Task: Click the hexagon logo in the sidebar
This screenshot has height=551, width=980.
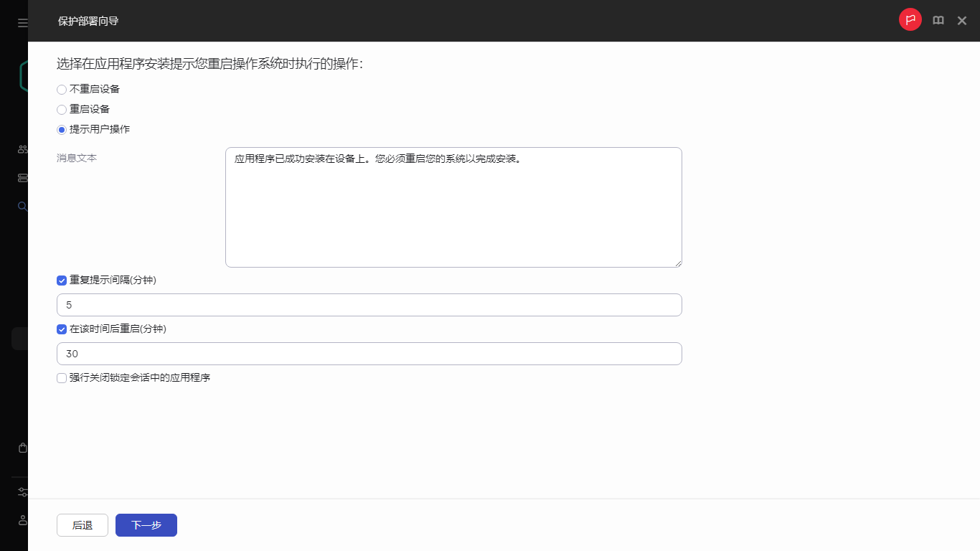Action: [x=22, y=75]
